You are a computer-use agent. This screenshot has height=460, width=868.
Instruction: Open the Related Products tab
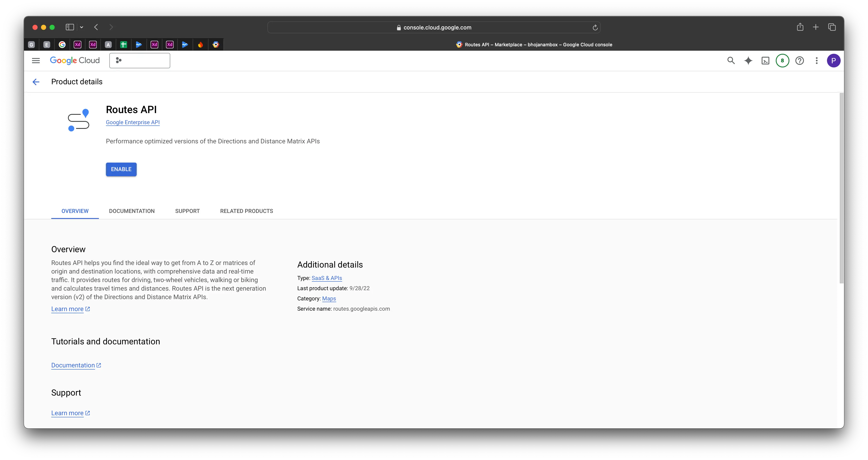247,211
